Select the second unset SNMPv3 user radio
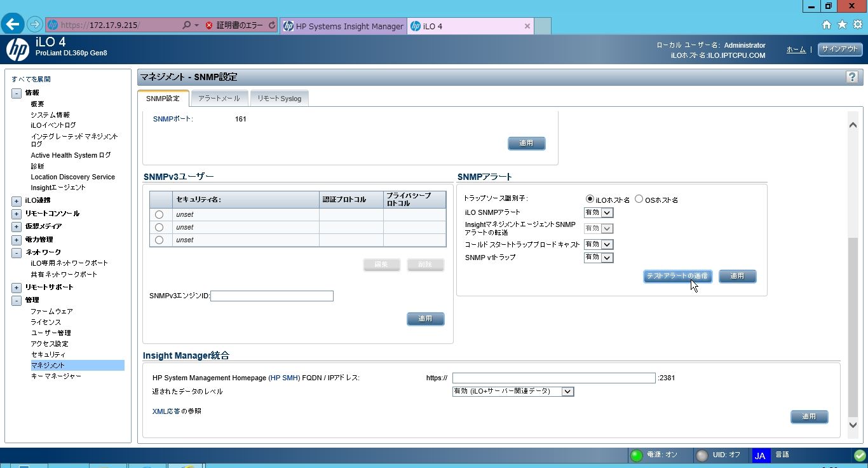Viewport: 868px width, 468px height. coord(159,227)
